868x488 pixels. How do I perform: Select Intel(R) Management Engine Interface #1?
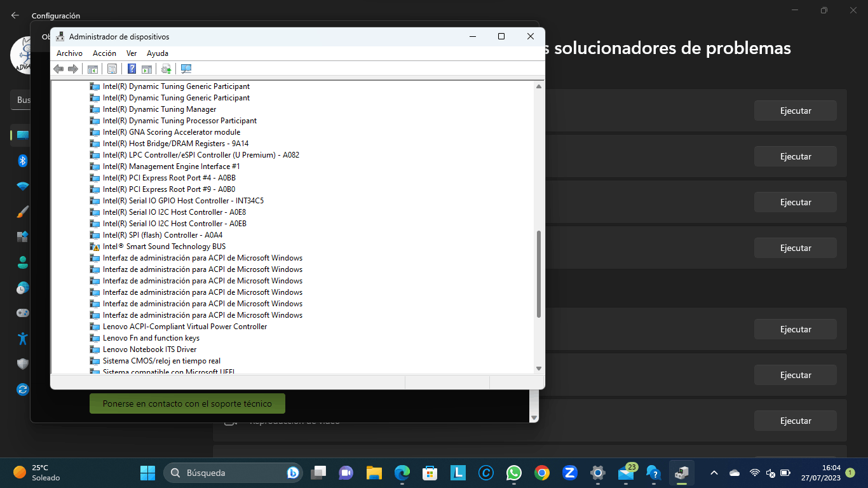pos(172,166)
